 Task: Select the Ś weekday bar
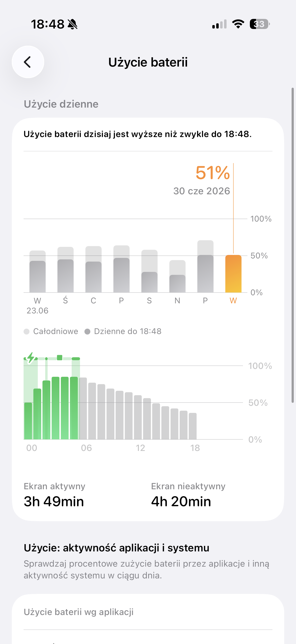[66, 270]
